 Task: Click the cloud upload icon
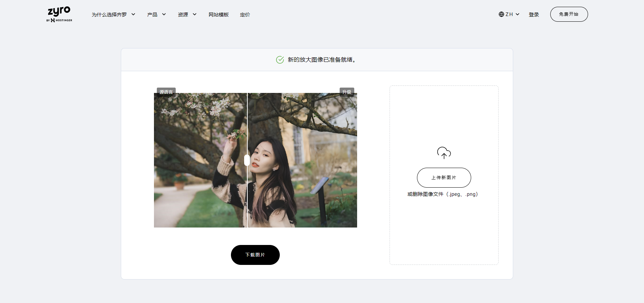click(444, 153)
